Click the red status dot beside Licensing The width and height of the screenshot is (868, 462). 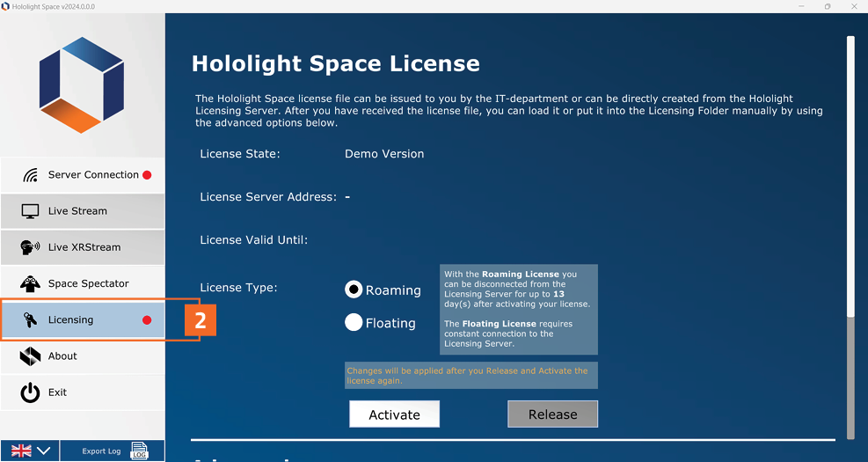(x=147, y=319)
